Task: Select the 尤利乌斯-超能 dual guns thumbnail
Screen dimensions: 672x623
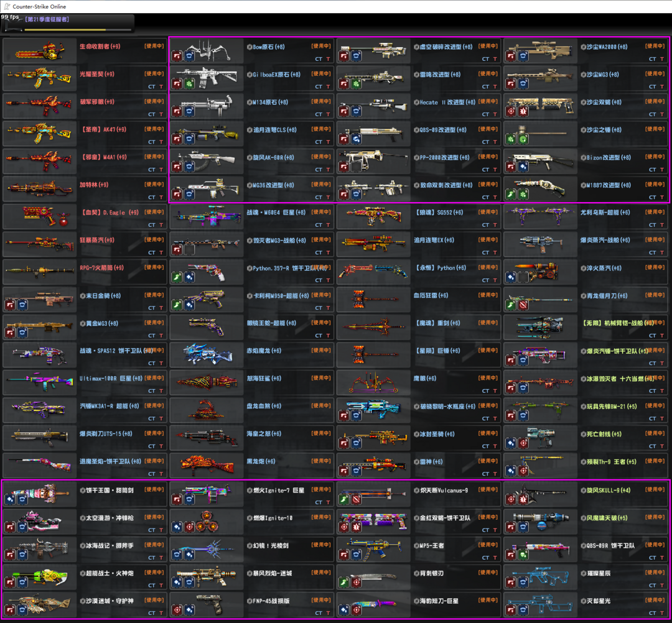Action: pyautogui.click(x=540, y=216)
